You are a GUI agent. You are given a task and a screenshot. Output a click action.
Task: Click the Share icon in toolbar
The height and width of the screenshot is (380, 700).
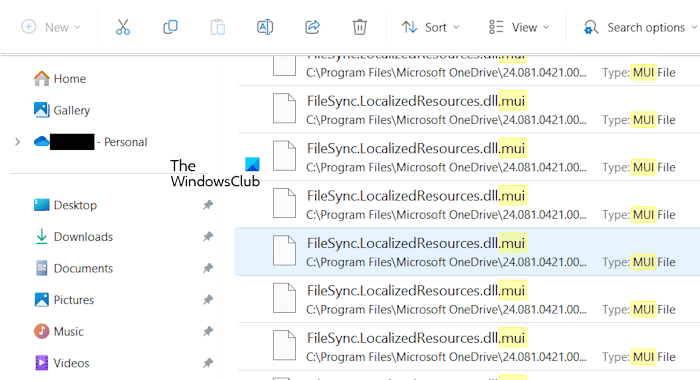(x=312, y=27)
